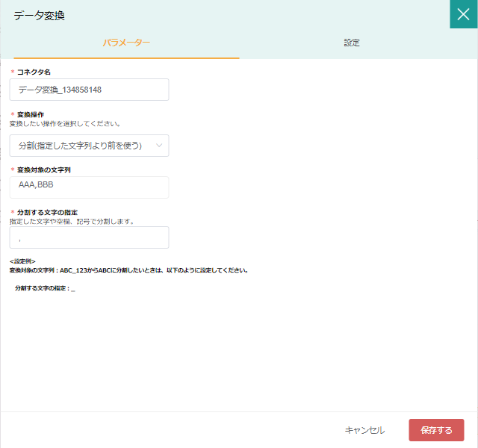Click the コネクタ名 text field
The width and height of the screenshot is (478, 448).
coord(89,90)
